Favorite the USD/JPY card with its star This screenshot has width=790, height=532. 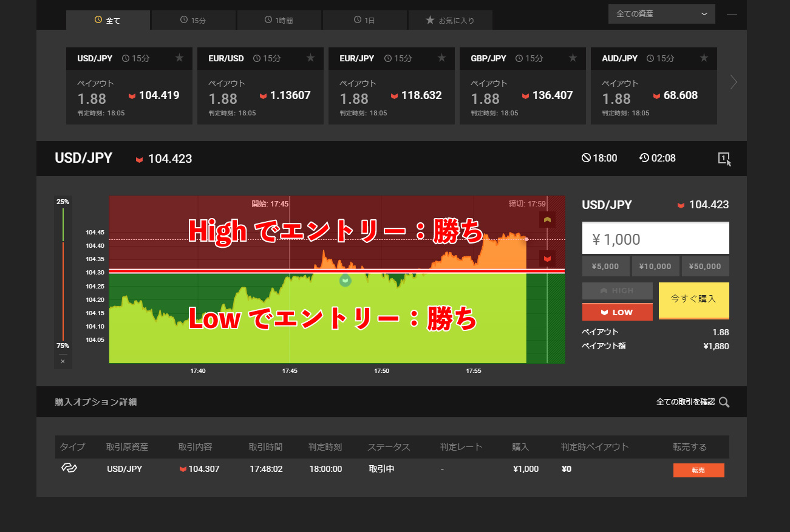179,58
